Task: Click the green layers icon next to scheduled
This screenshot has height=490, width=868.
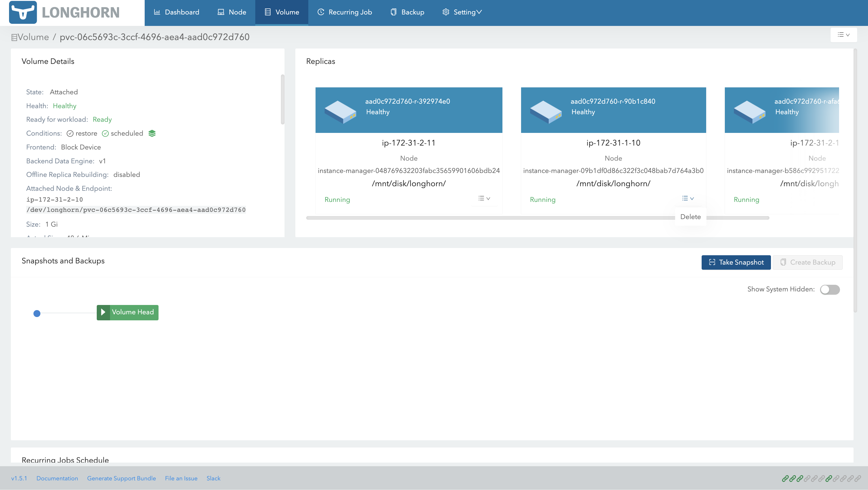Action: pos(152,133)
